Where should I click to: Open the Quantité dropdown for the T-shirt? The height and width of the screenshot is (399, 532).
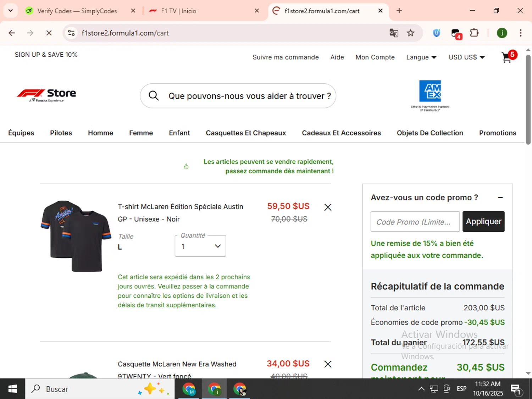[200, 246]
